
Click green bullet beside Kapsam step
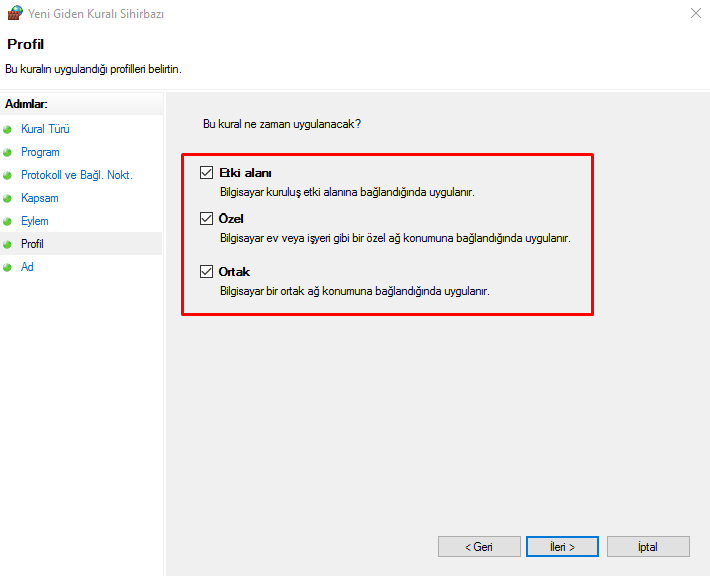point(8,199)
